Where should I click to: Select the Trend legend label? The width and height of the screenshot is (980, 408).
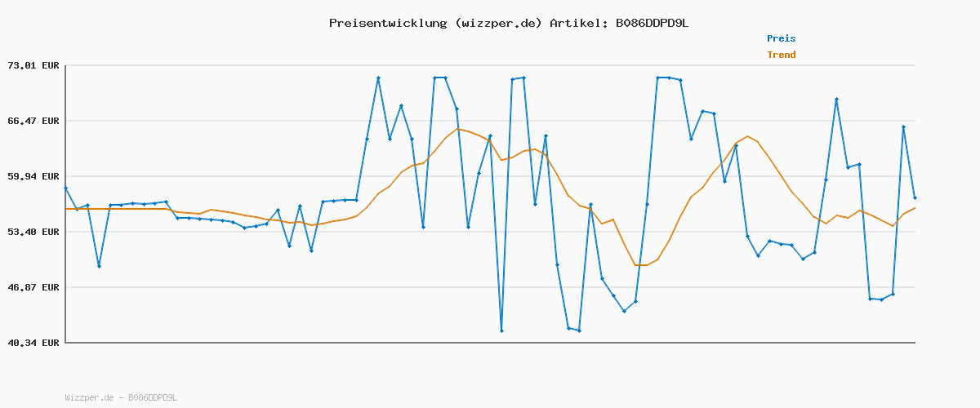tap(781, 55)
